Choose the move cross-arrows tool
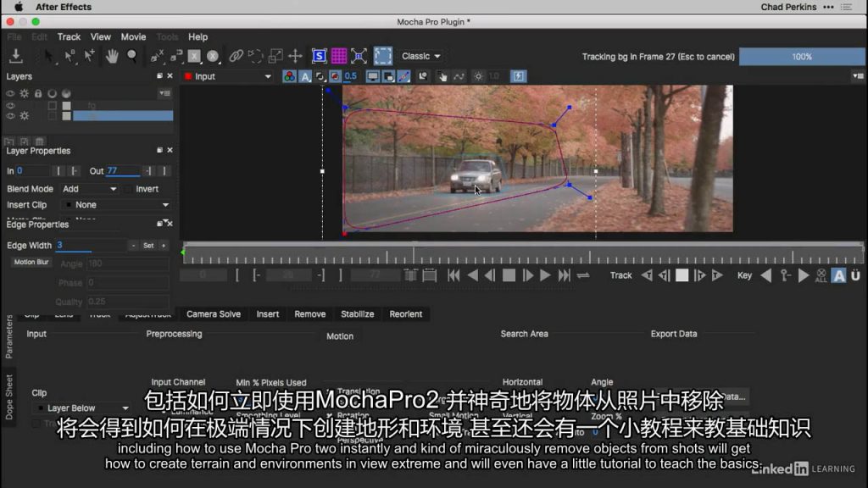 295,56
